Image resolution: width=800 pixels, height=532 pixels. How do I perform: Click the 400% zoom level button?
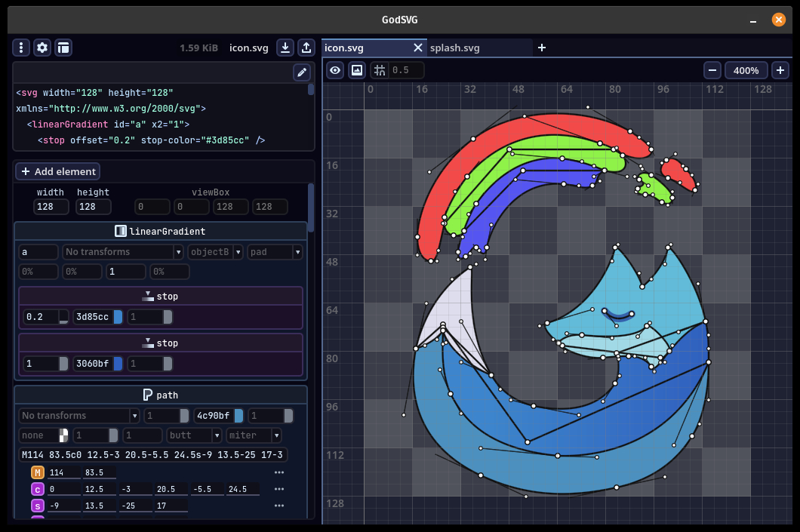(x=746, y=70)
